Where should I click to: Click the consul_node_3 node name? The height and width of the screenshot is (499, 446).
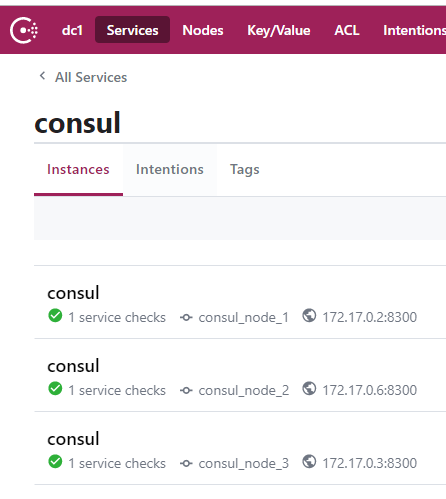coord(244,464)
